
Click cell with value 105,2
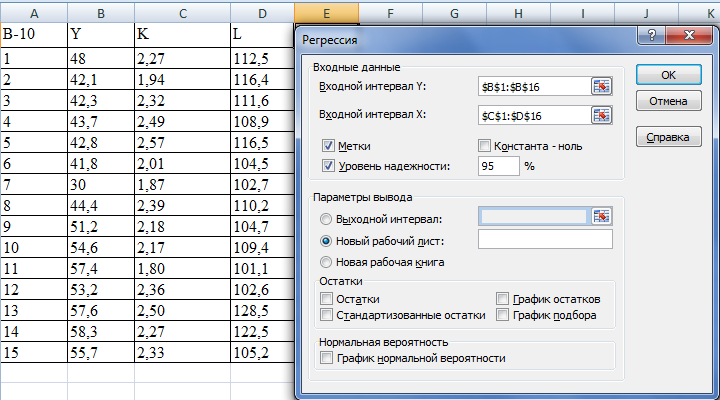tap(262, 352)
